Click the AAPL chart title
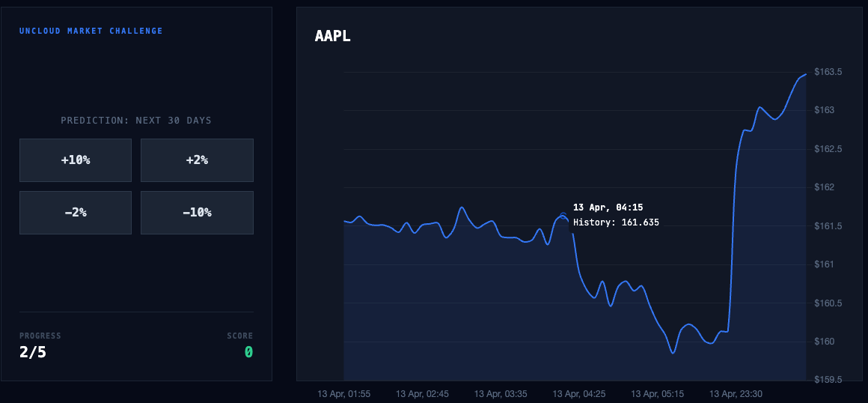 (x=333, y=36)
